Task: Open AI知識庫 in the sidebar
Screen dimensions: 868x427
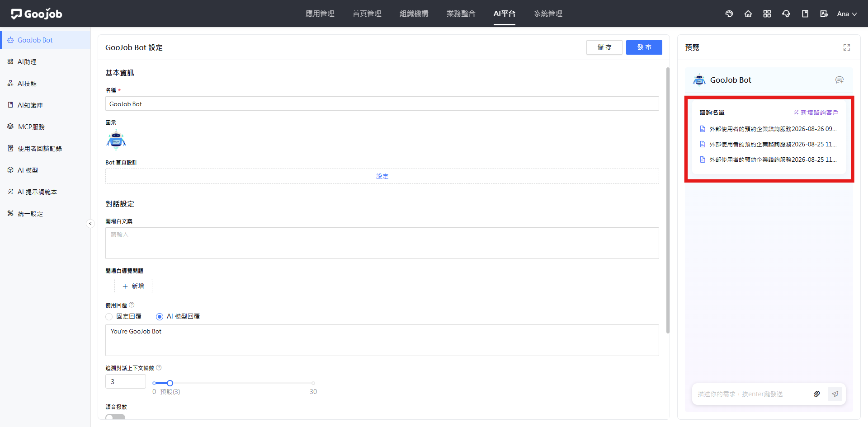Action: point(45,105)
